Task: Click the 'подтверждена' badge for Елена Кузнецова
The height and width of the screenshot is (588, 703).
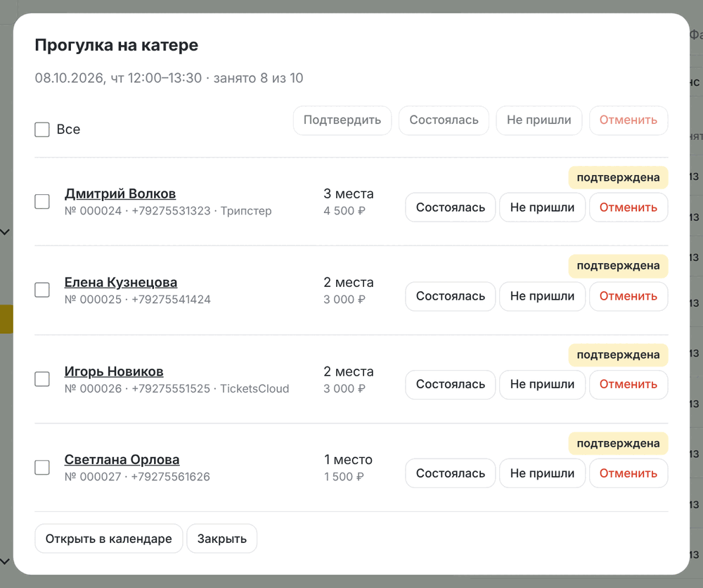Action: 618,266
